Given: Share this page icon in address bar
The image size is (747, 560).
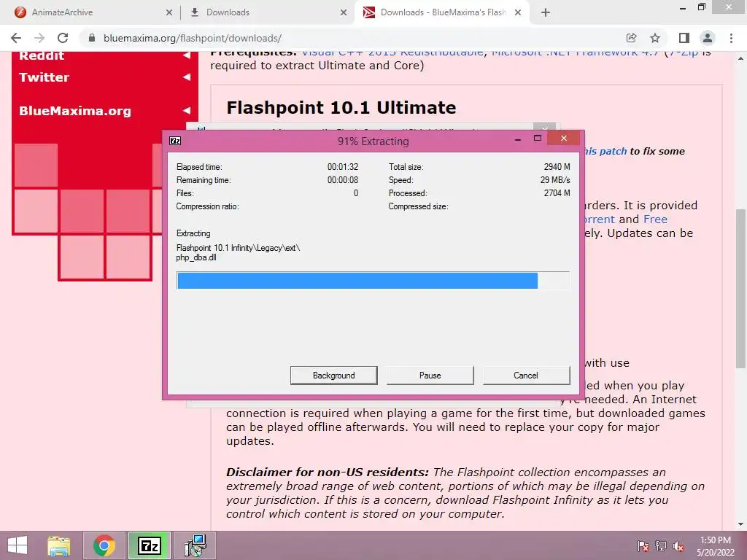Looking at the screenshot, I should click(x=632, y=38).
